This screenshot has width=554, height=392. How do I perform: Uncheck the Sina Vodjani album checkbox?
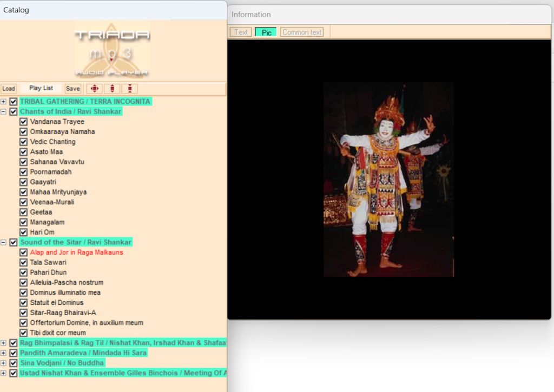14,363
